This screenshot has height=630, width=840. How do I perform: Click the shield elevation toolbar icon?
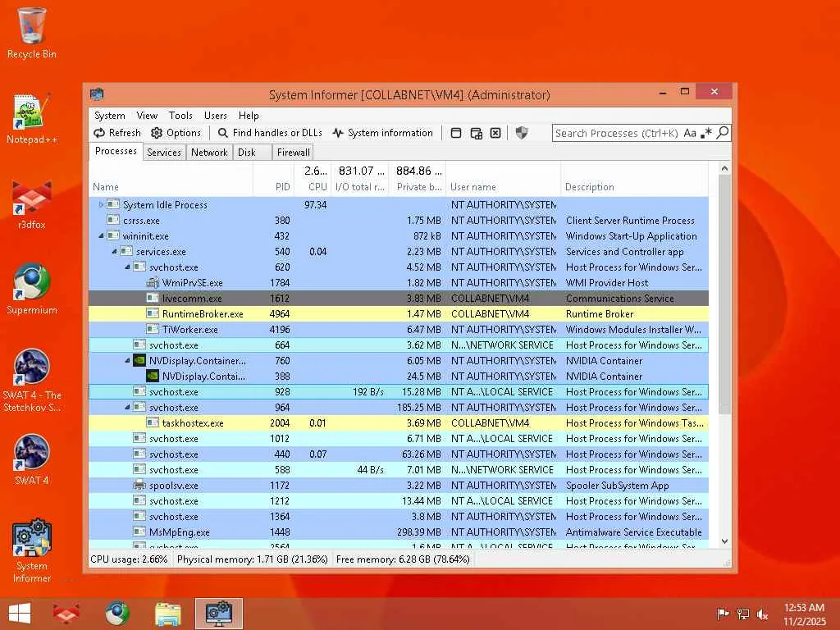[521, 133]
